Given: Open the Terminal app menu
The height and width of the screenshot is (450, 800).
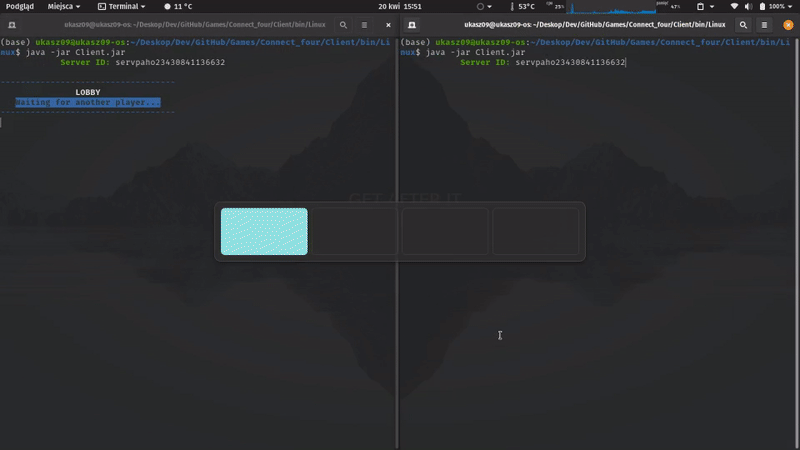Looking at the screenshot, I should (121, 7).
